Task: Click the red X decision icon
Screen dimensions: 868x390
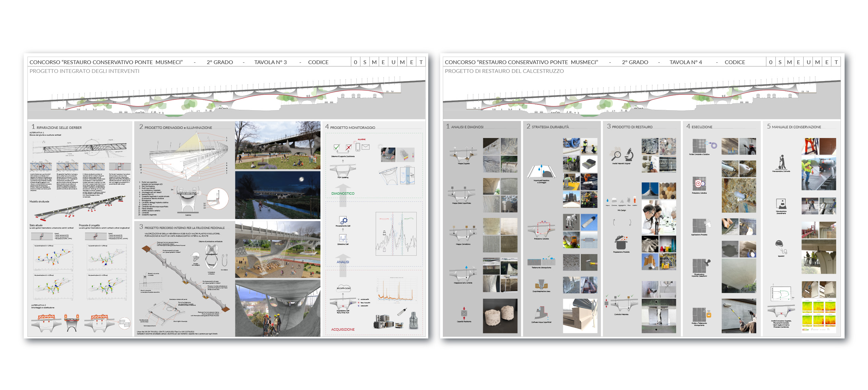Action: coord(348,147)
